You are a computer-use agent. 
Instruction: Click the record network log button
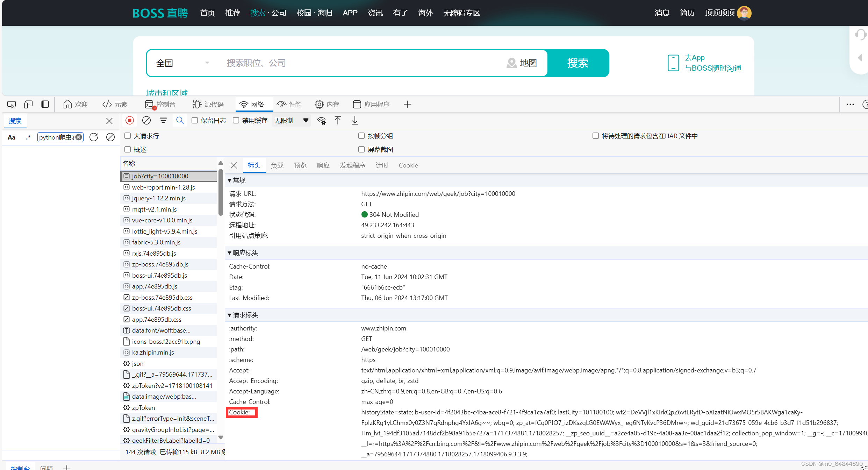tap(130, 120)
